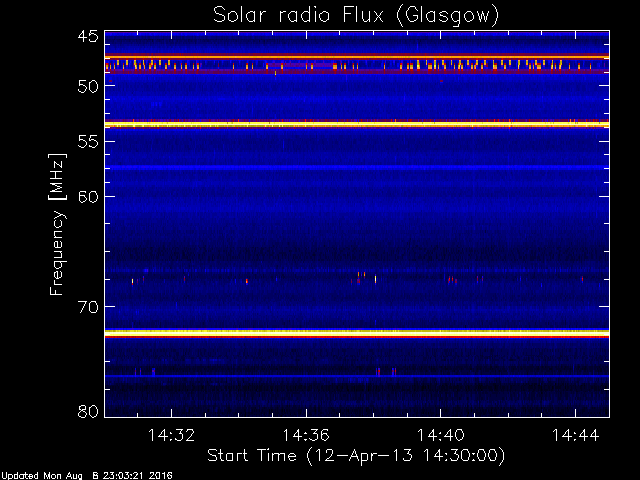Click the 'Frequency [MHz]' axis label
This screenshot has width=640, height=480.
57,224
